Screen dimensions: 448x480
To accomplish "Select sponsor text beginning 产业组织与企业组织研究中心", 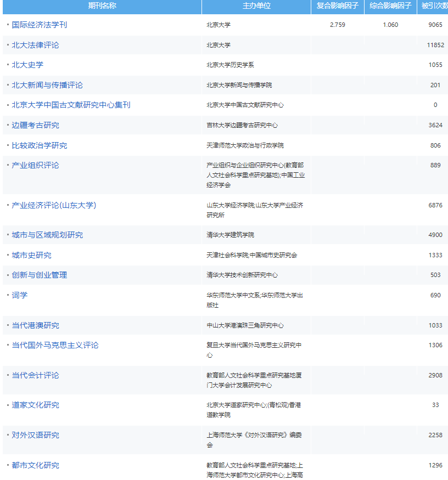I will (x=255, y=175).
